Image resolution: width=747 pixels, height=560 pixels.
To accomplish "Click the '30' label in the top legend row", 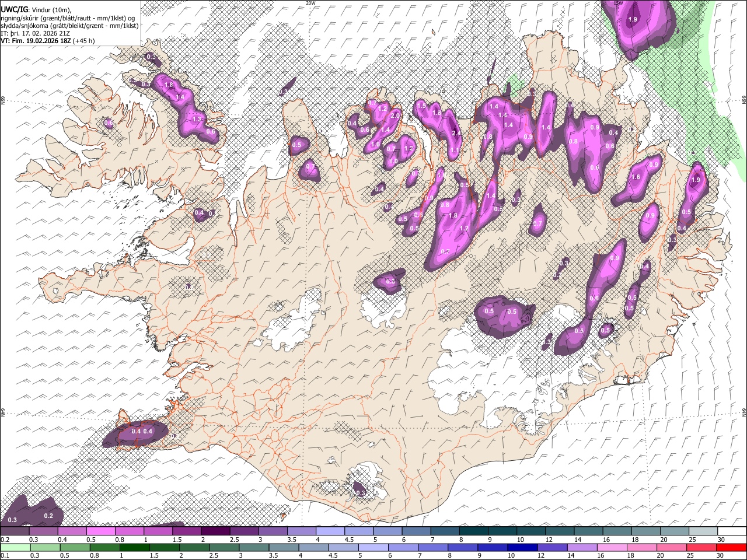I will (721, 540).
